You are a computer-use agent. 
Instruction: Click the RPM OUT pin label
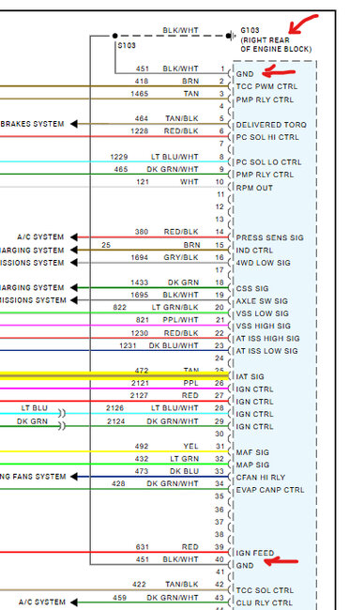coord(254,188)
